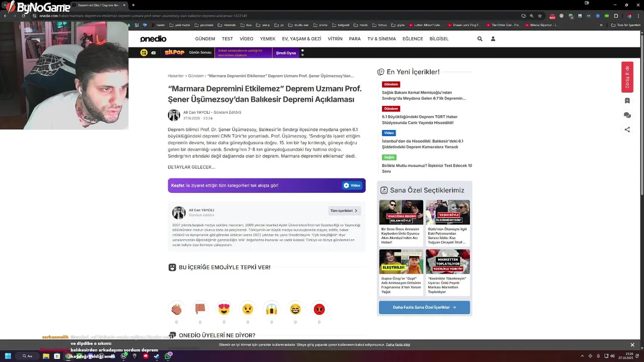644x362 pixels.
Task: Open Steam from the taskbar
Action: pos(156,356)
